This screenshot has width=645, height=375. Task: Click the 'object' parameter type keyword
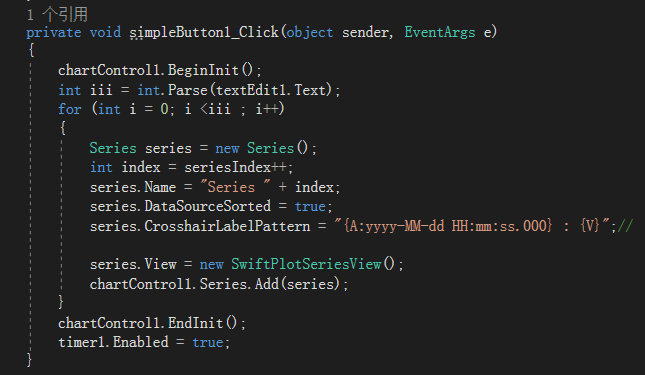tap(310, 32)
